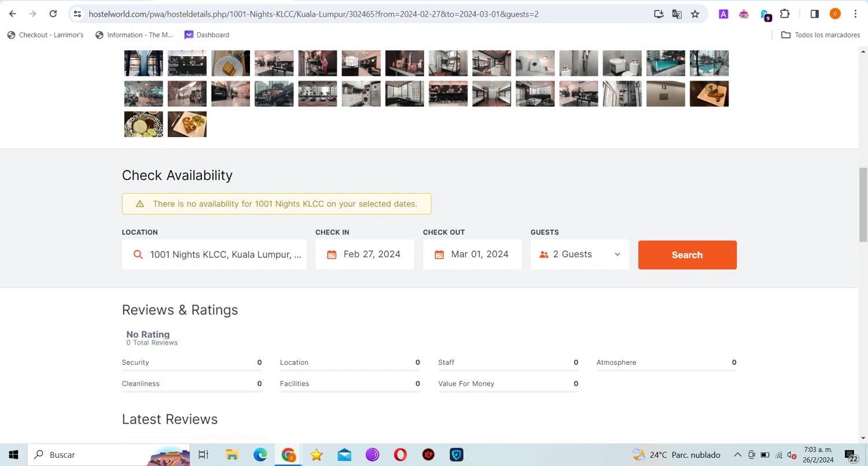Open Information - The M... bookmark
The width and height of the screenshot is (868, 466).
click(x=134, y=35)
